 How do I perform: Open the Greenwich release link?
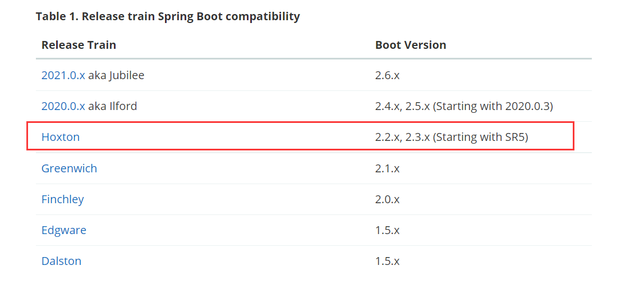(69, 168)
